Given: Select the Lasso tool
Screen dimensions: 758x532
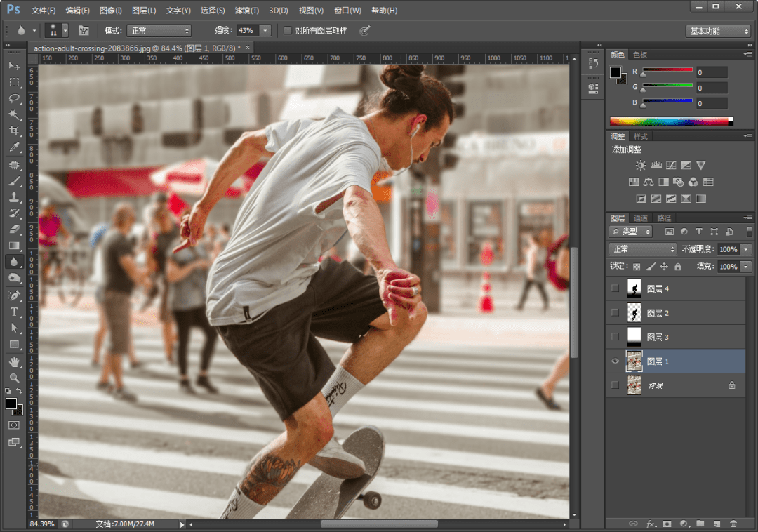Looking at the screenshot, I should (14, 99).
